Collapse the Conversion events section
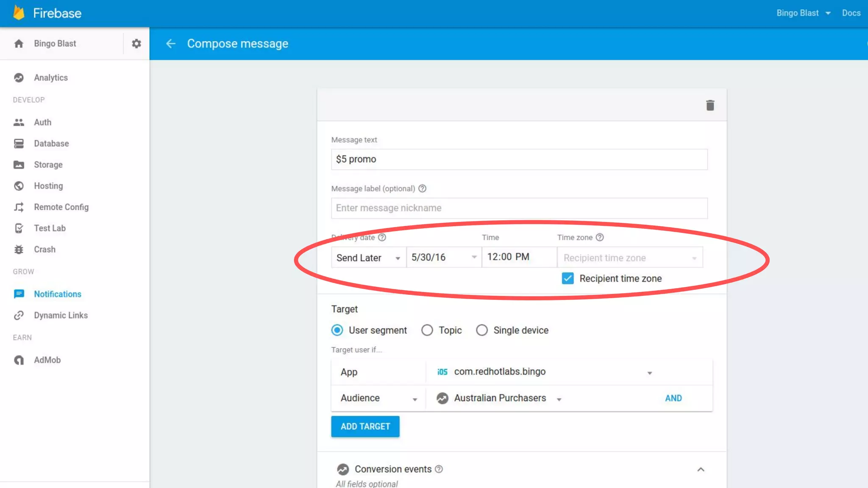This screenshot has height=488, width=868. click(x=701, y=469)
